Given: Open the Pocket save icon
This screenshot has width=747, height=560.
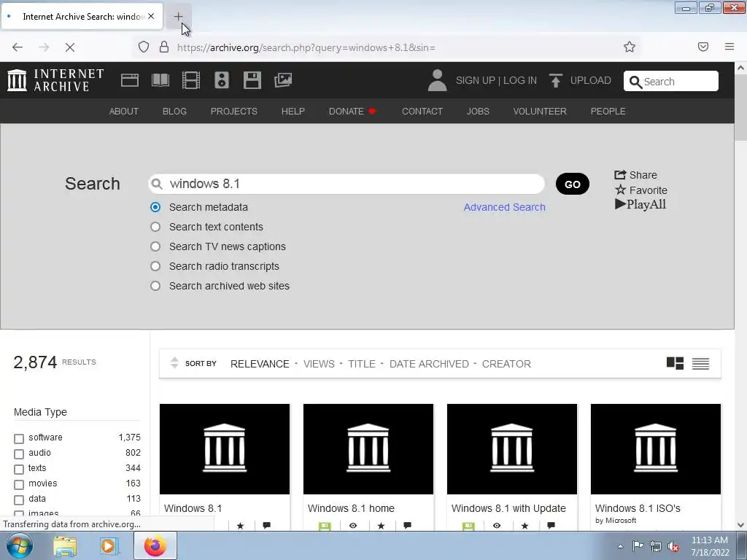Looking at the screenshot, I should tap(703, 47).
